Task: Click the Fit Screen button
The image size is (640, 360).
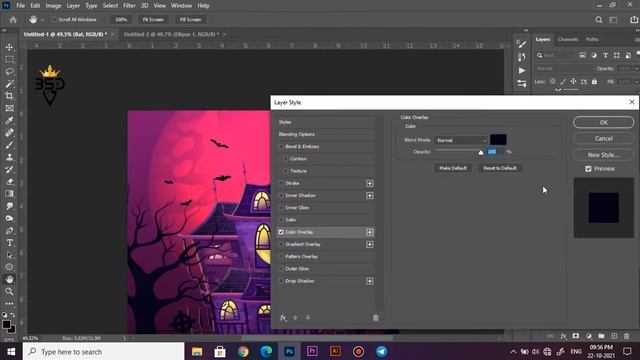Action: [153, 20]
